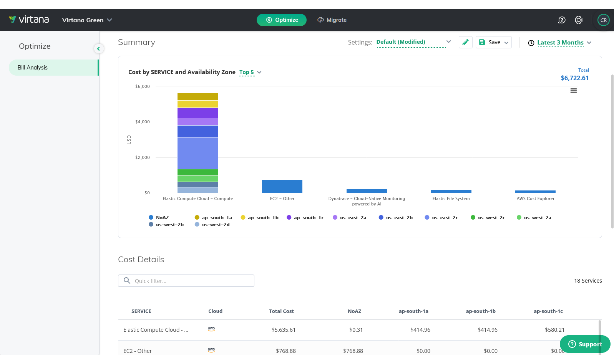This screenshot has height=364, width=614.
Task: Toggle the us-east-2a legend series
Action: pos(350,218)
